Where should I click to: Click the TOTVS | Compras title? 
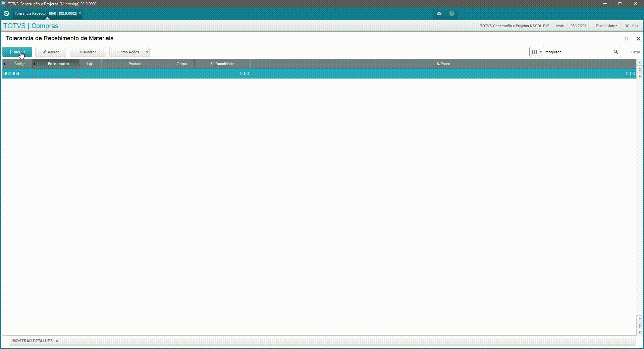(31, 26)
